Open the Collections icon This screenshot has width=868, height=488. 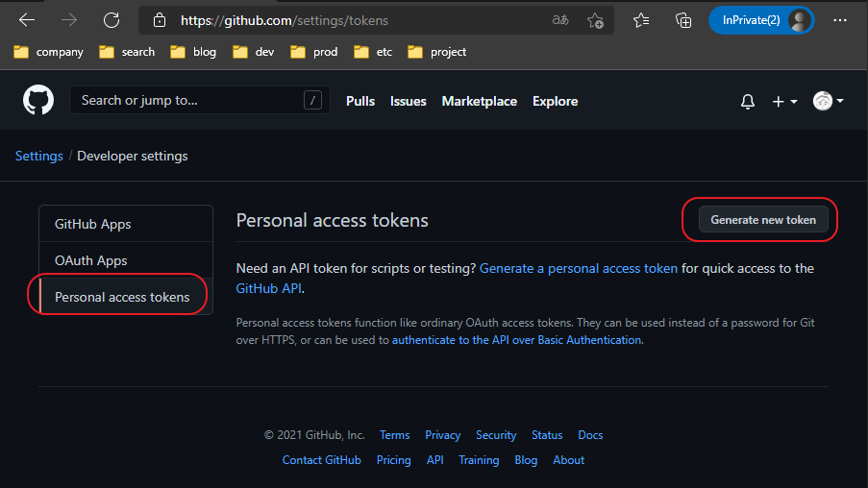[683, 20]
